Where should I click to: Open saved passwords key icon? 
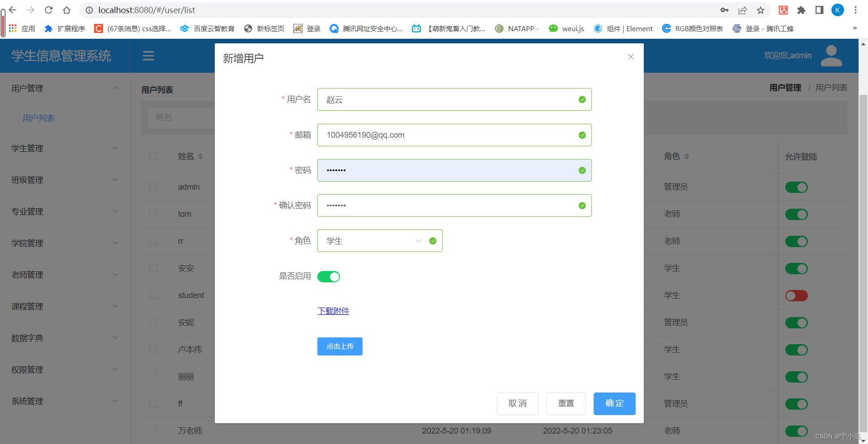724,10
